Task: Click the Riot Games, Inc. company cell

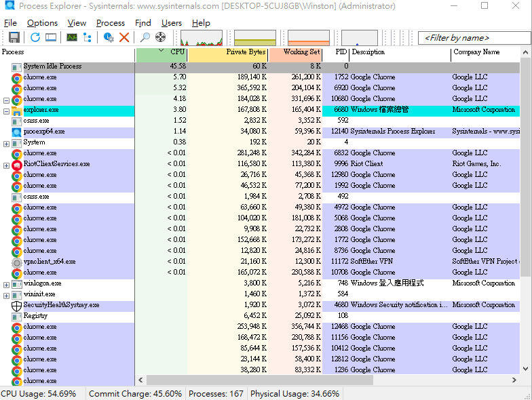Action: click(476, 164)
